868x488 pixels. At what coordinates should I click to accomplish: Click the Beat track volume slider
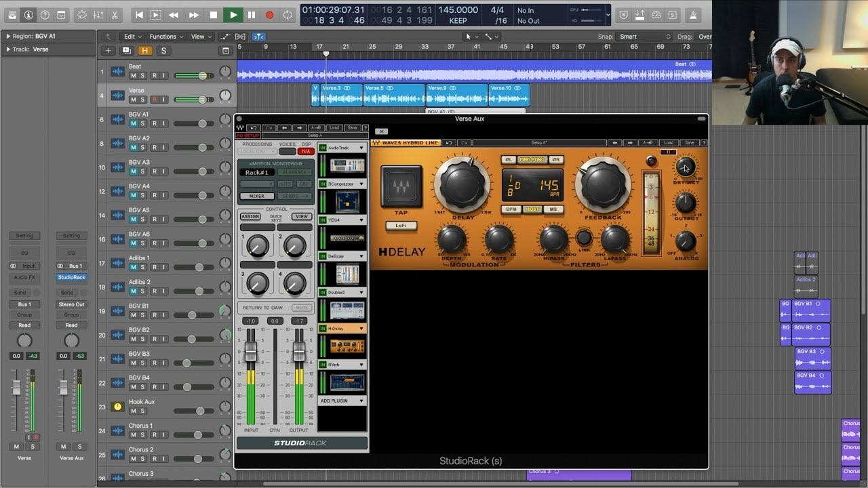tap(194, 75)
